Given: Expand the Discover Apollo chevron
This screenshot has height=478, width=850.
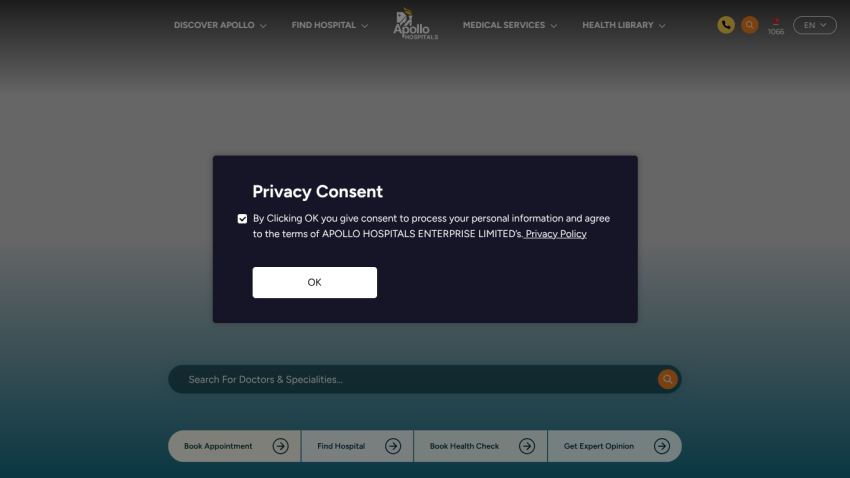Looking at the screenshot, I should pos(263,26).
